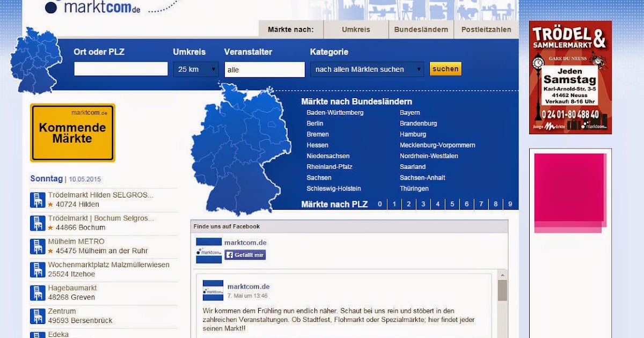The image size is (644, 338).
Task: Open Brandenburg markets link
Action: (x=419, y=123)
